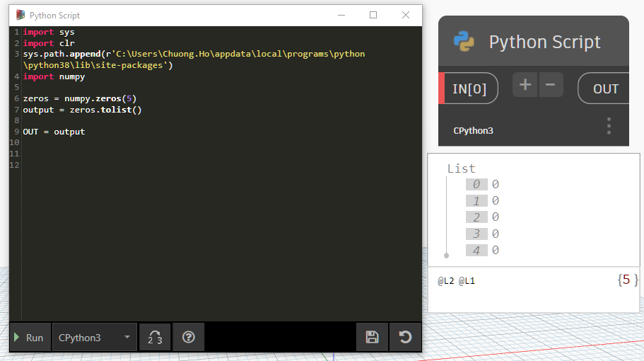Click the Run button in script editor
This screenshot has width=644, height=361.
[30, 338]
